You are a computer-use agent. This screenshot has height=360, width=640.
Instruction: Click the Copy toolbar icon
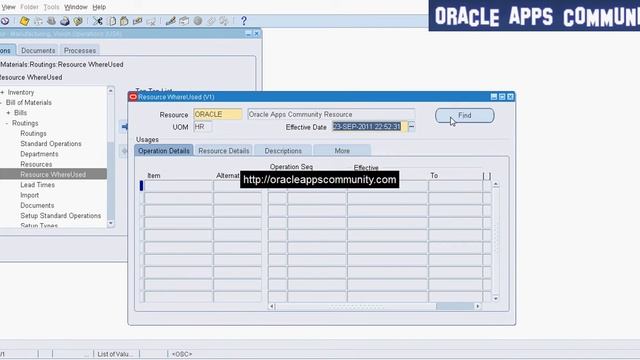[x=112, y=21]
